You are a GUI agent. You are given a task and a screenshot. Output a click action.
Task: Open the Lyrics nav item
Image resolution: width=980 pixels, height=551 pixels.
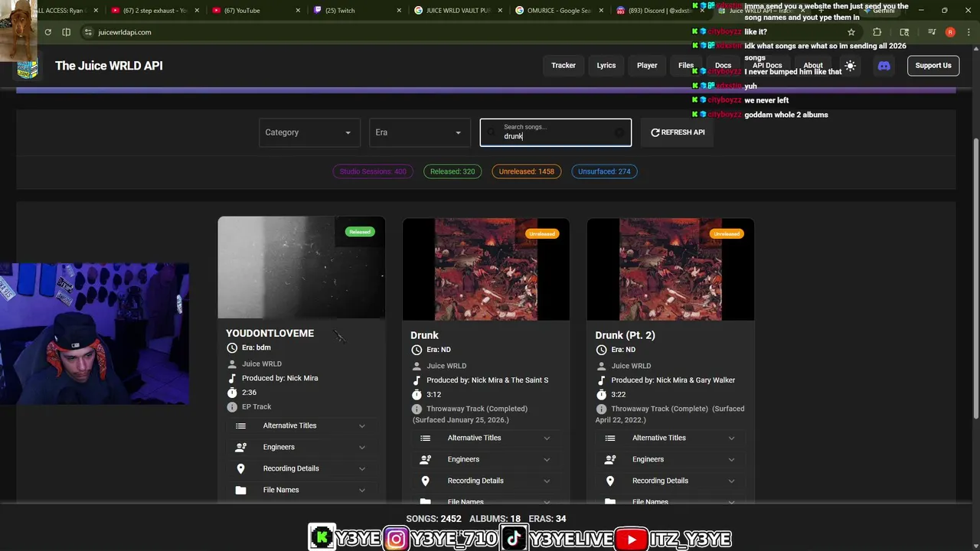[606, 66]
